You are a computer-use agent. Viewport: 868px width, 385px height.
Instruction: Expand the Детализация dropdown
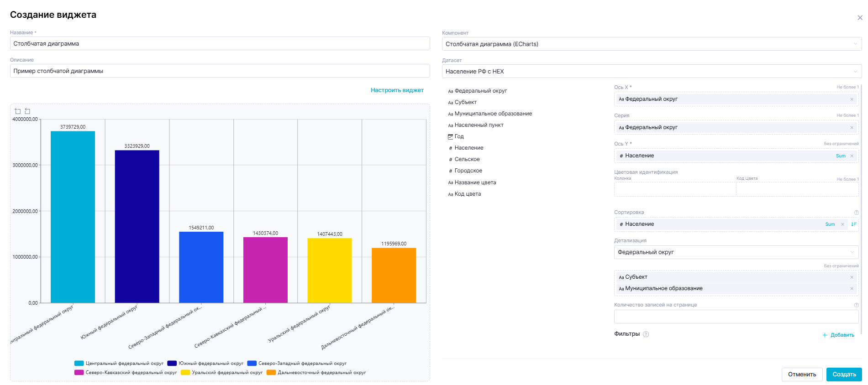(736, 252)
